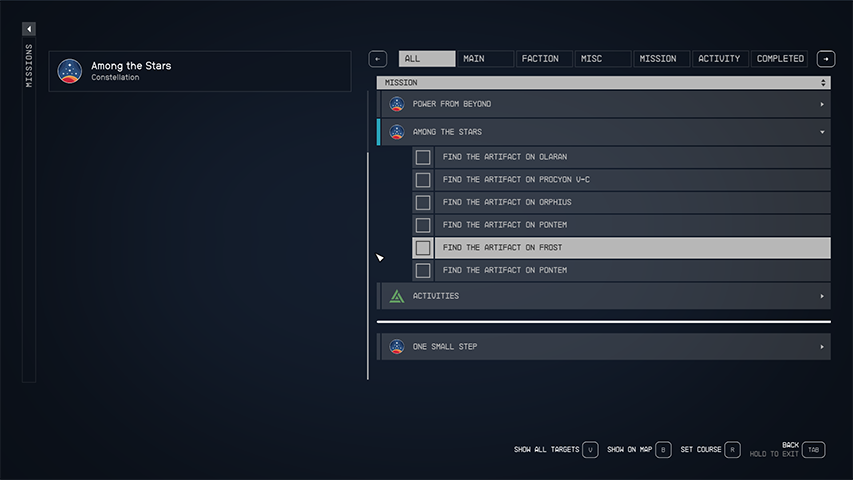Switch to the Completed tab
This screenshot has width=853, height=480.
coord(780,59)
